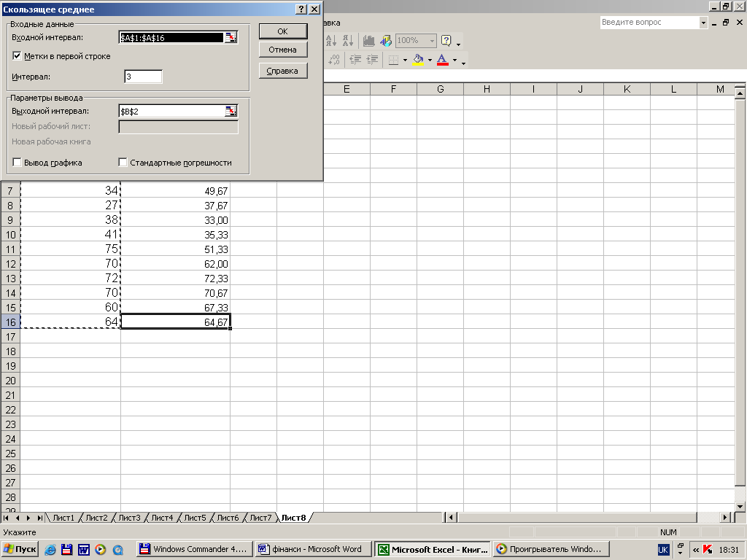
Task: Select cell containing 72,33
Action: tap(175, 279)
